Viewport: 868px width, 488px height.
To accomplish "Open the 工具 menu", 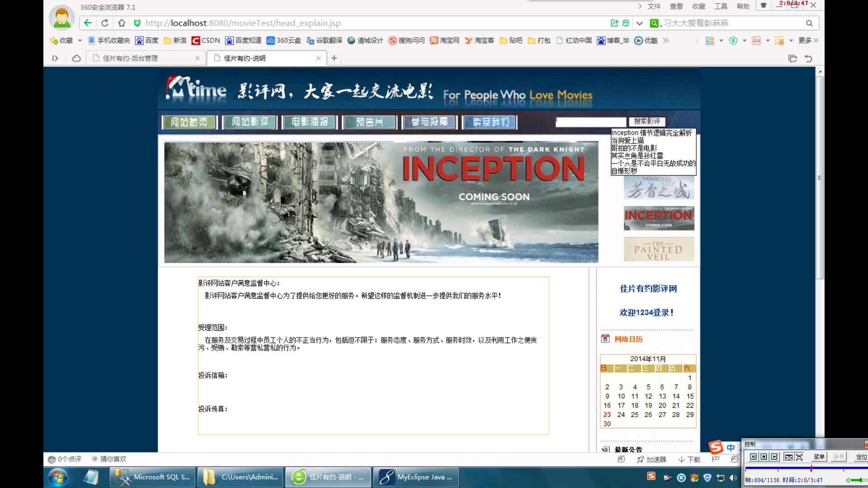I will click(721, 6).
